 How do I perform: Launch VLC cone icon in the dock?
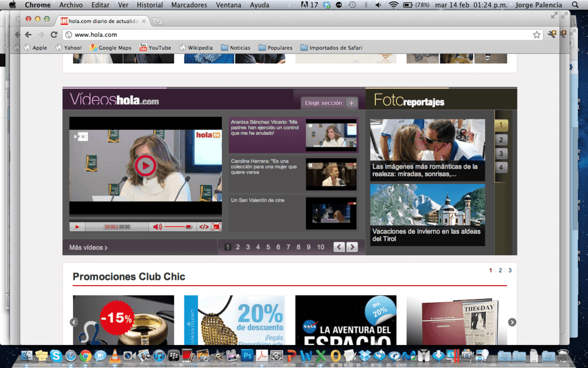(114, 356)
